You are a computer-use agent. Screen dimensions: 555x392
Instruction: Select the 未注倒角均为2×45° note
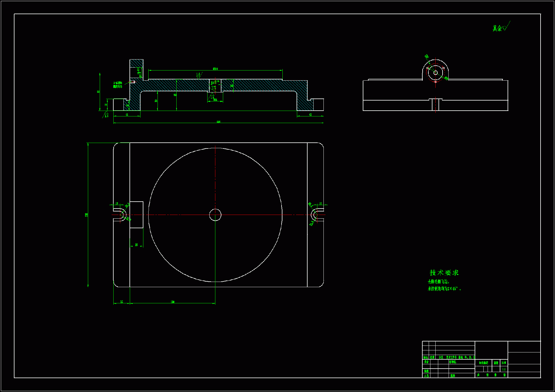pos(444,289)
